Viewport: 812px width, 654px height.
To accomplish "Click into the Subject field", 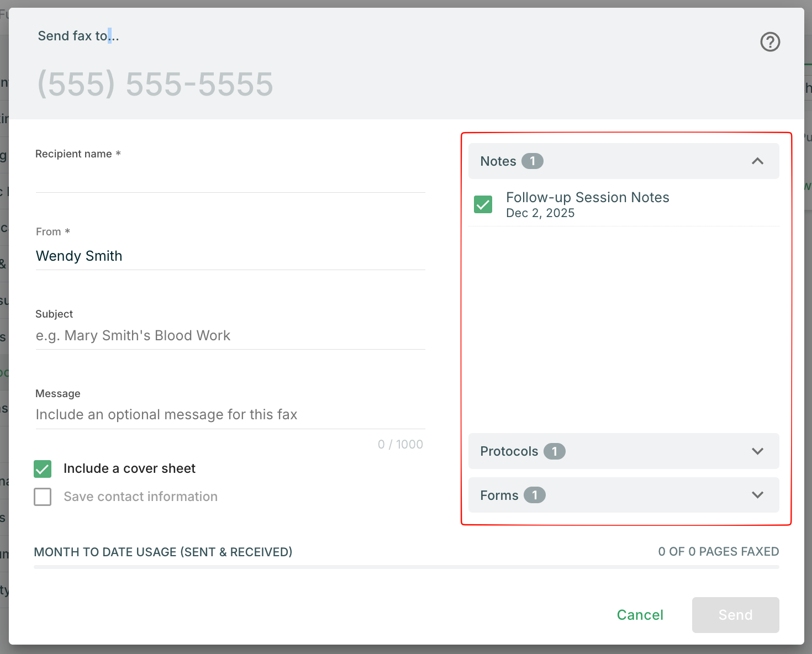I will (230, 336).
